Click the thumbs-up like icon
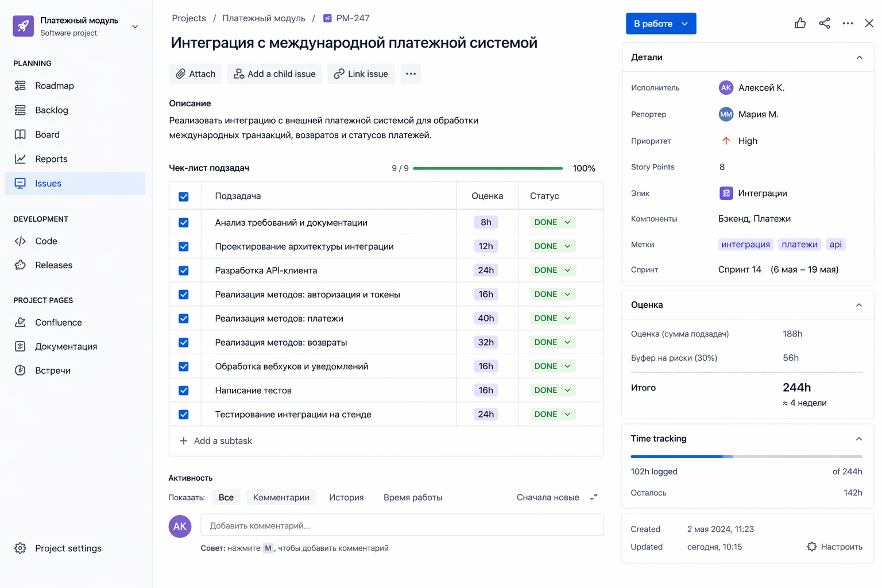Viewport: 882px width, 588px height. pos(800,23)
